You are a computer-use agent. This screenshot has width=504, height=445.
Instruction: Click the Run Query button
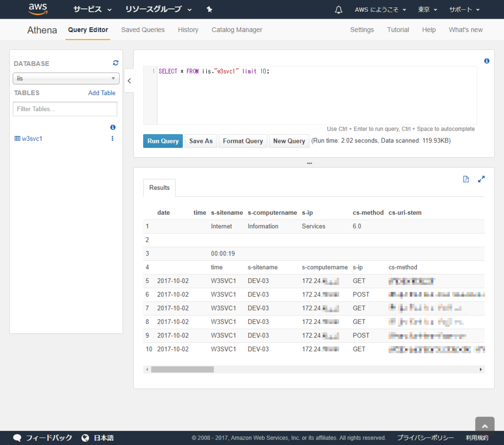[163, 141]
